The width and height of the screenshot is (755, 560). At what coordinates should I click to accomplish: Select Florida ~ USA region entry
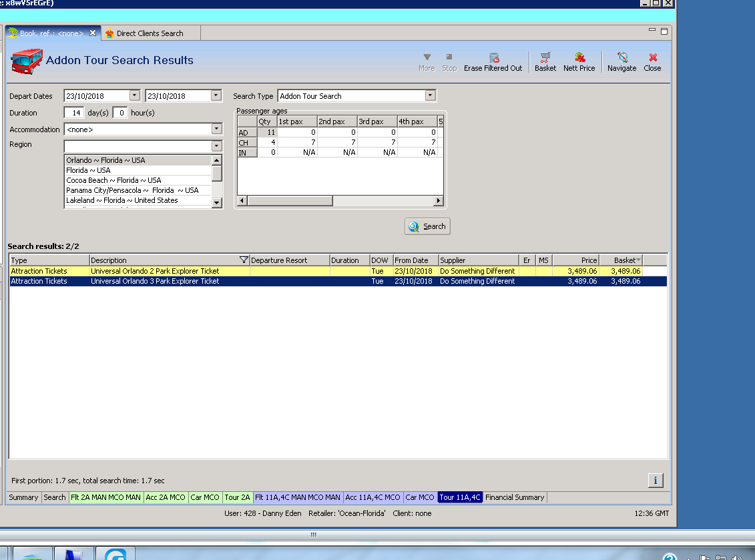[138, 170]
